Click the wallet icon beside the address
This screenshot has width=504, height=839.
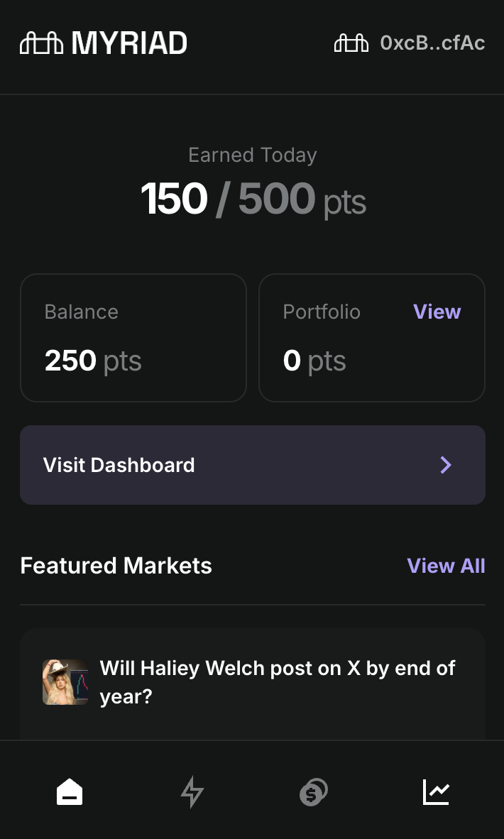pos(351,43)
